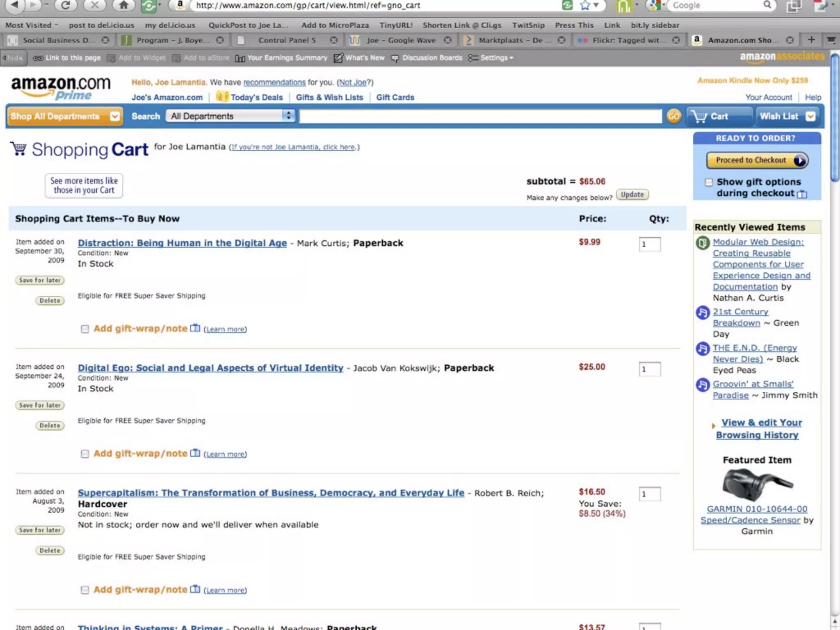This screenshot has width=840, height=630.
Task: Enable Show gift options during checkout checkbox
Action: click(709, 182)
